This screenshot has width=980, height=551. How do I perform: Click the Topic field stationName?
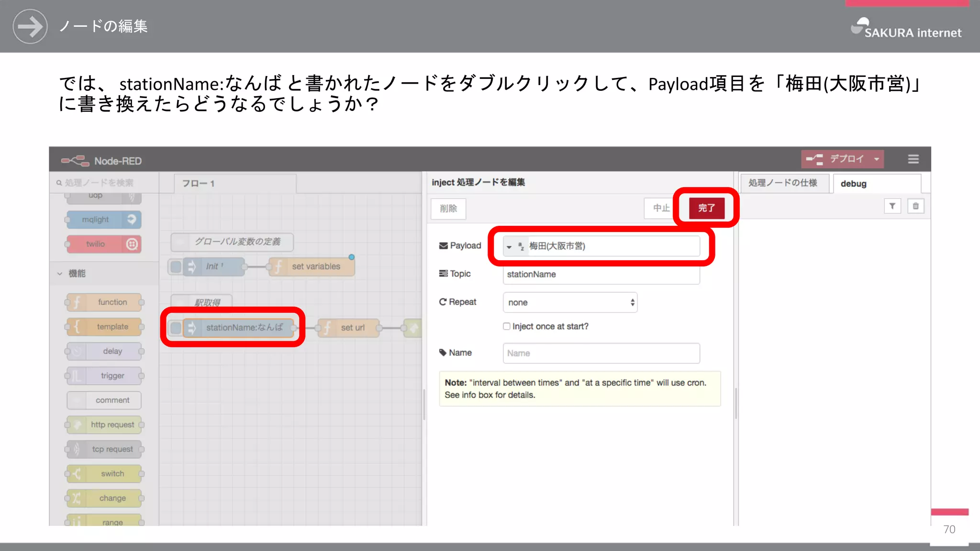601,274
